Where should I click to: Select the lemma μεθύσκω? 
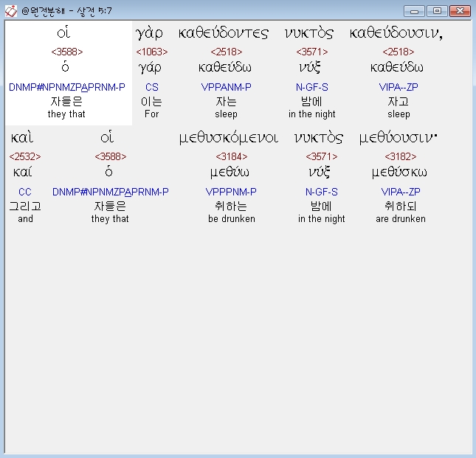[399, 173]
